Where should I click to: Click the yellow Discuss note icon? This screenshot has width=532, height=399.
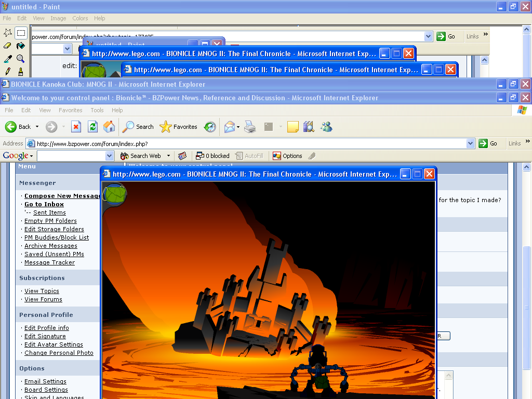click(x=293, y=127)
